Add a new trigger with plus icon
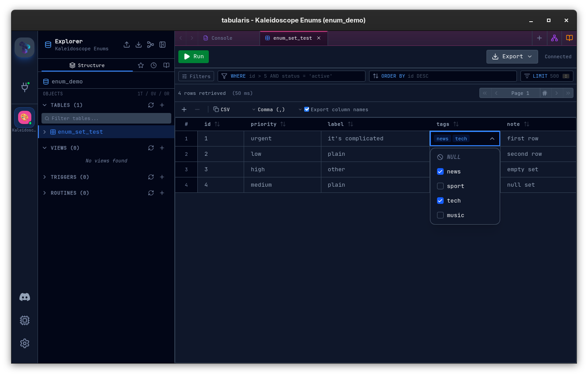588x376 pixels. point(162,177)
